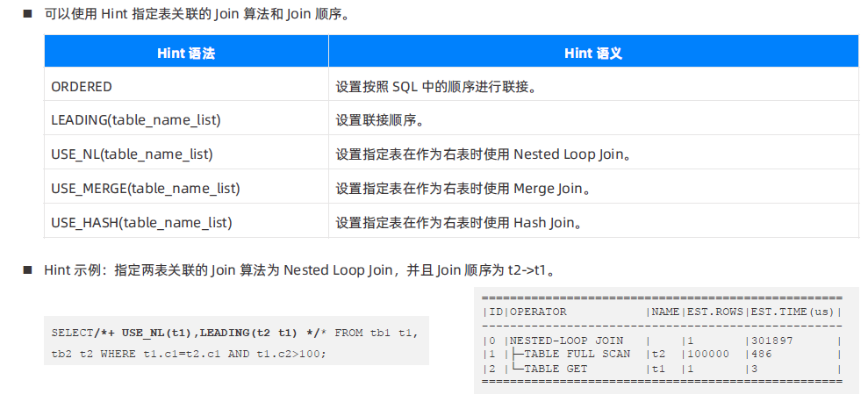This screenshot has height=409, width=868.
Task: Click the TABLE GET plan row
Action: [x=662, y=369]
